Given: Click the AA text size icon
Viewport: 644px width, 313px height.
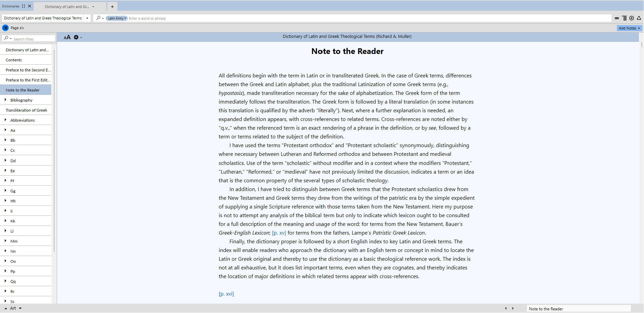Looking at the screenshot, I should 67,37.
